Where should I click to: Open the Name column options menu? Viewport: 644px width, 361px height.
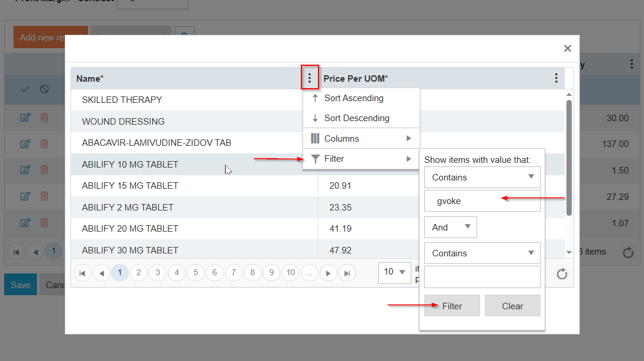[x=310, y=78]
